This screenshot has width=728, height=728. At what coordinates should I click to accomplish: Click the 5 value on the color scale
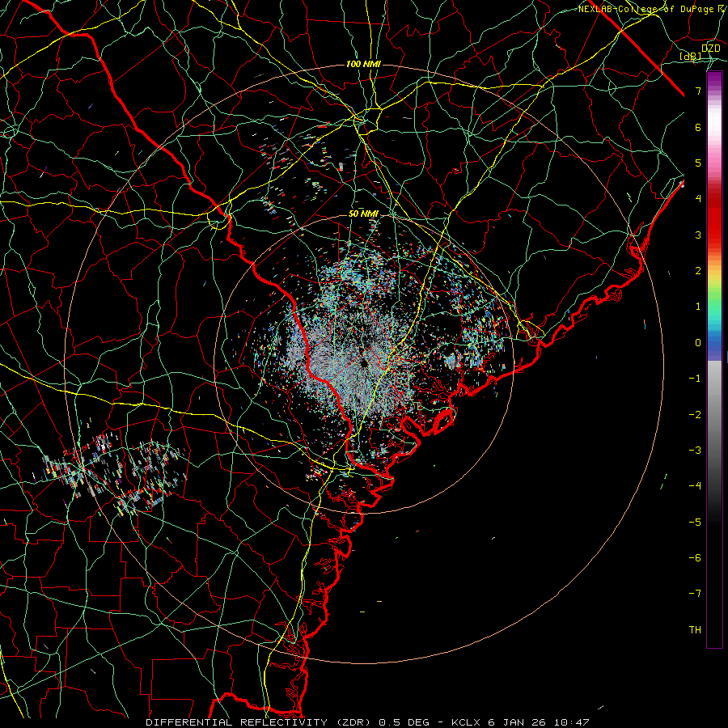[698, 163]
